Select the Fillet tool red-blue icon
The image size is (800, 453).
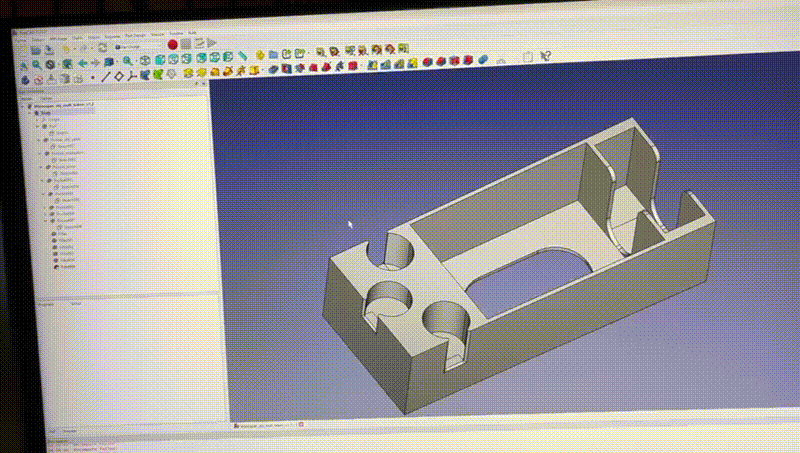[428, 62]
